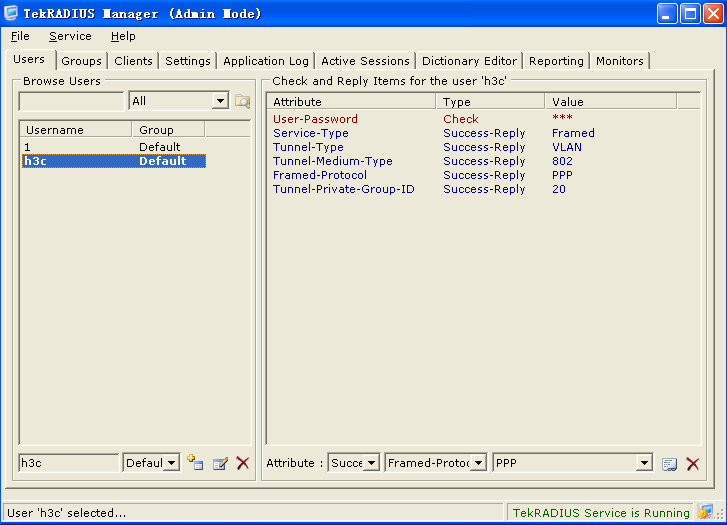The width and height of the screenshot is (727, 525).
Task: Click the TekRADIUS title bar app icon
Action: coord(11,13)
